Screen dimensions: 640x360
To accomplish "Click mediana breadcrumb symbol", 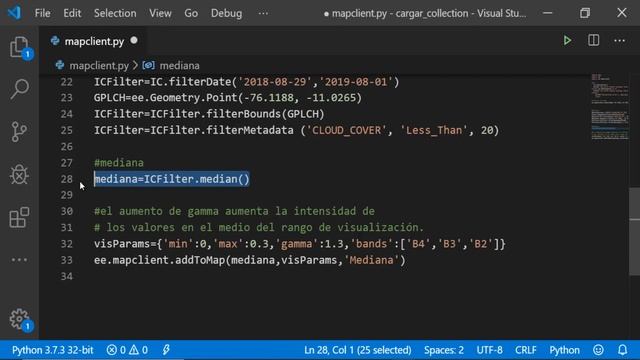I will point(180,65).
